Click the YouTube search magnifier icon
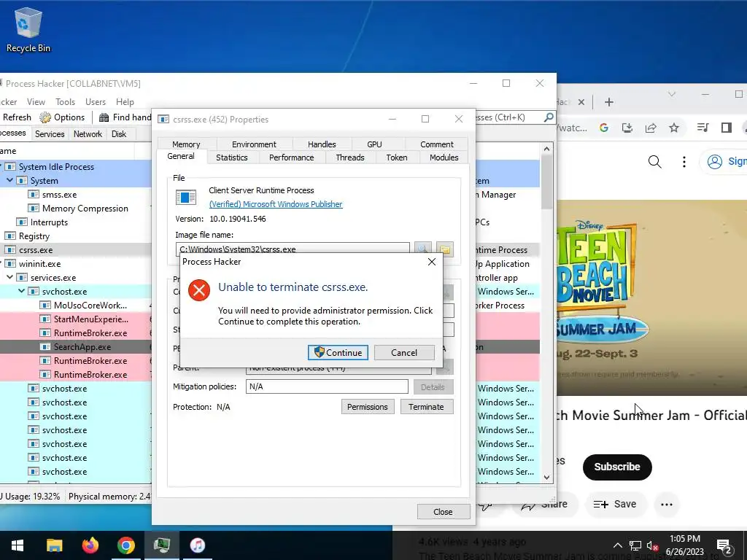Screen dimensions: 747x560 tap(655, 162)
